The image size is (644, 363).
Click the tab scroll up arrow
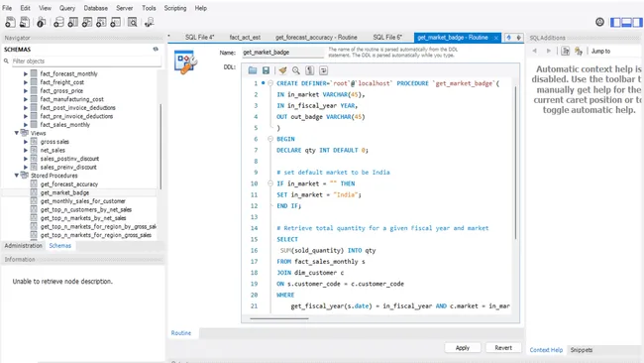pos(509,38)
